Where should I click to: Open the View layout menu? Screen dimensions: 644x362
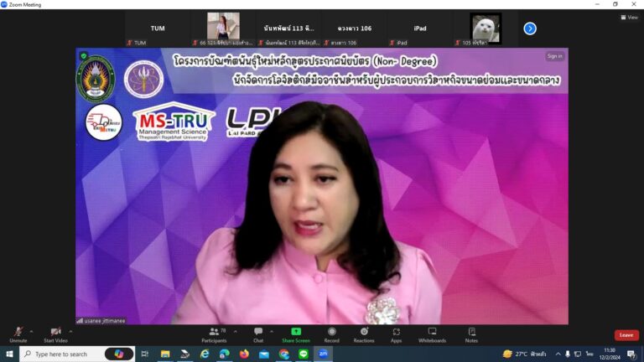point(629,18)
